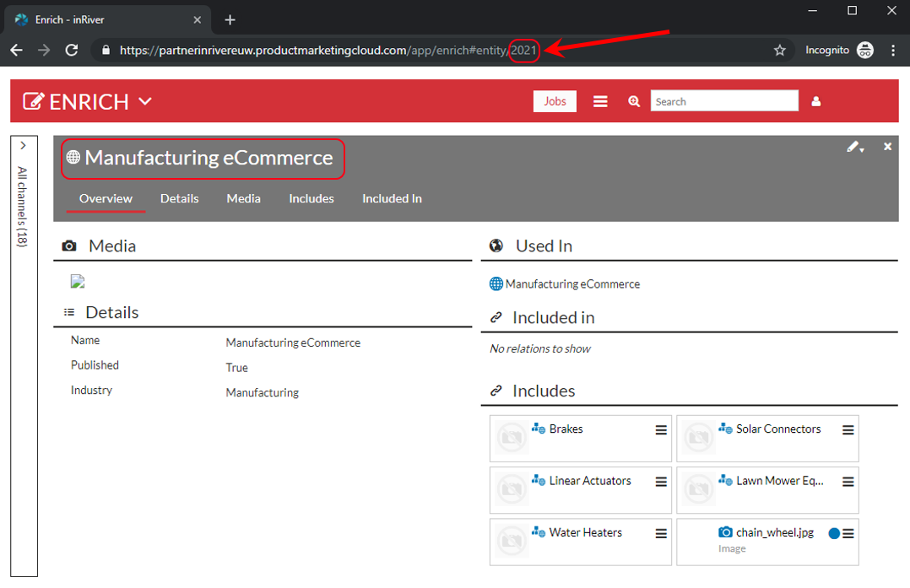Open the Lawn Mower Eq... card menu

point(848,482)
